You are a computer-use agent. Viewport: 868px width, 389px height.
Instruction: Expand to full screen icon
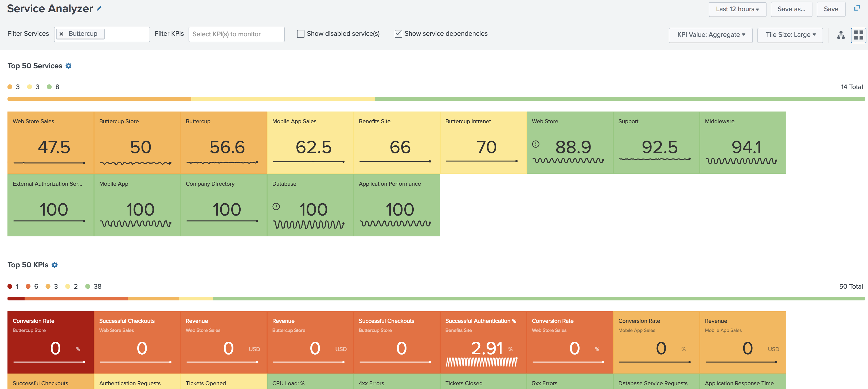click(x=857, y=8)
